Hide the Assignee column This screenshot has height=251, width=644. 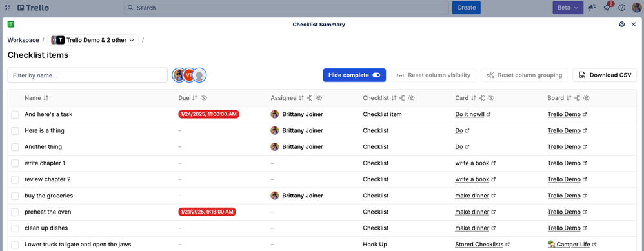coord(319,98)
